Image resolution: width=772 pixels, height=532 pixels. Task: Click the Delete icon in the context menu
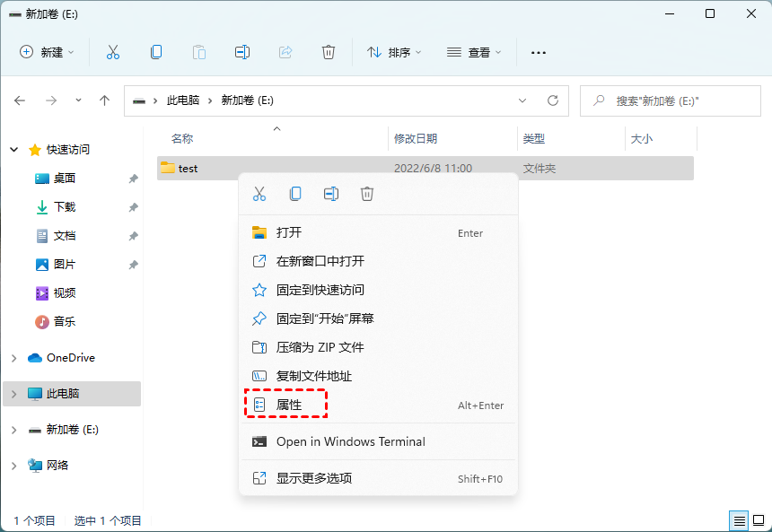[x=367, y=193]
